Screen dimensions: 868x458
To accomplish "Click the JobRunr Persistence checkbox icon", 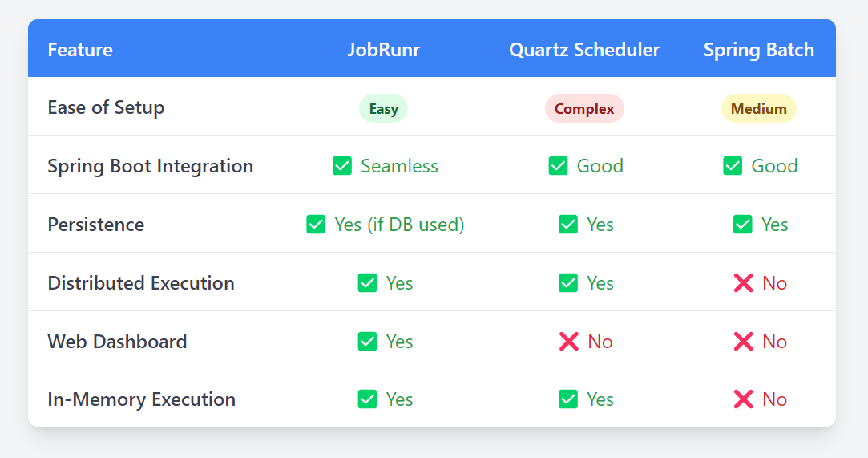I will [x=316, y=225].
